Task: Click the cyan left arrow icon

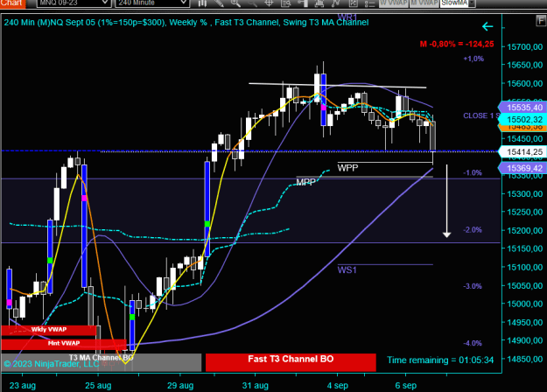Action: click(x=487, y=26)
